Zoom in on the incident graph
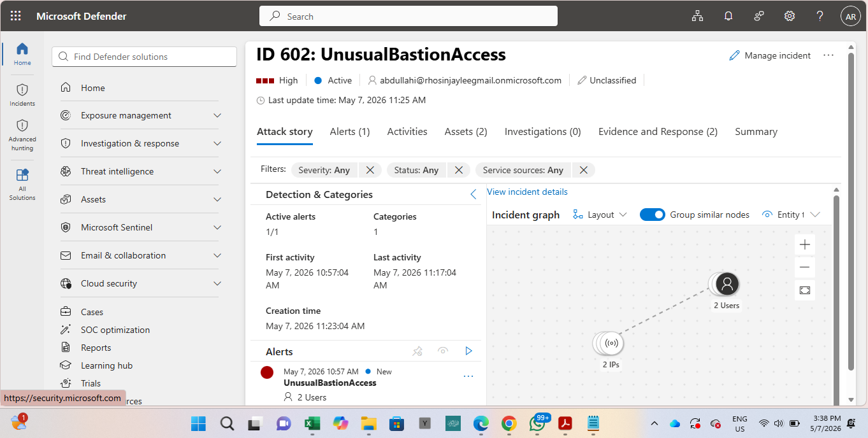 [805, 244]
